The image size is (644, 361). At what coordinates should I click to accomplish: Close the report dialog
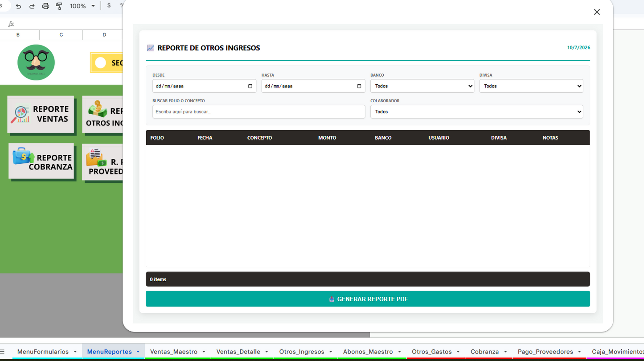[597, 12]
